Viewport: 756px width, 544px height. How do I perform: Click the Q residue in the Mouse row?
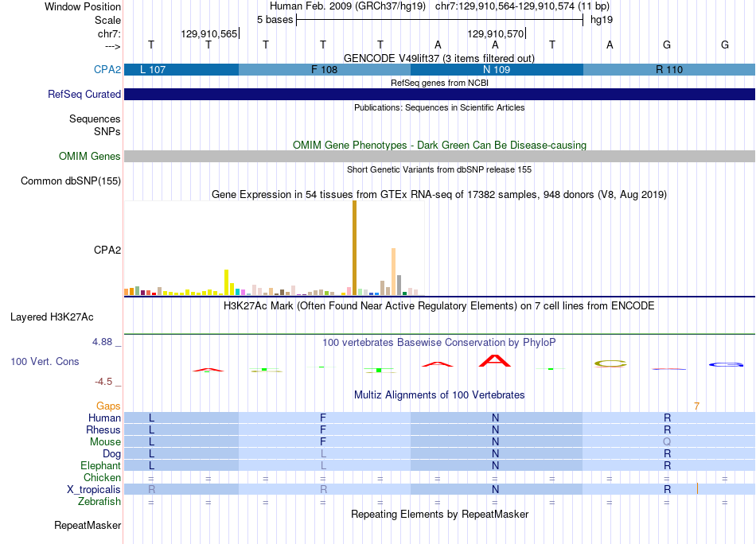[x=667, y=442]
